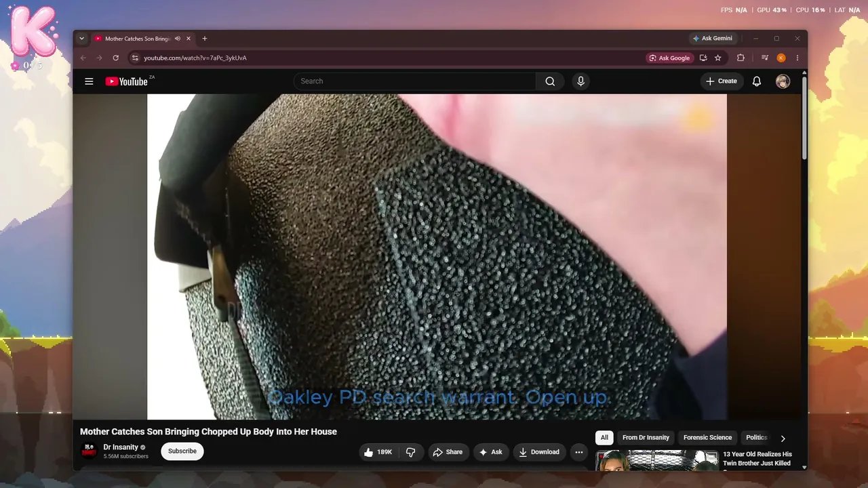The height and width of the screenshot is (488, 868).
Task: Mute the tab via speaker icon
Action: (x=177, y=39)
